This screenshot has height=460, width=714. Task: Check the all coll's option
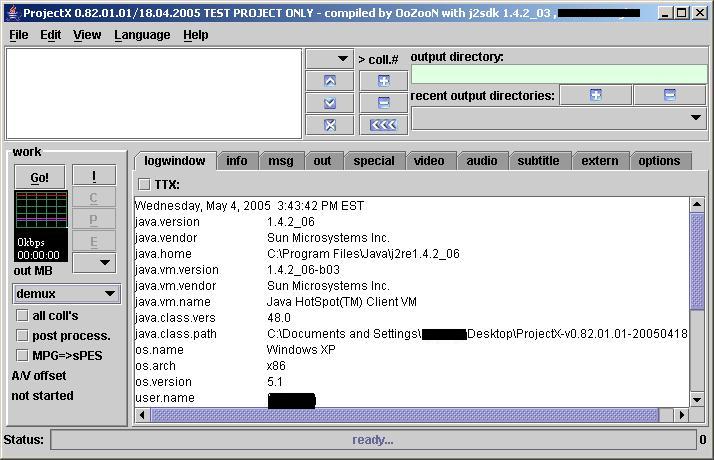[22, 316]
